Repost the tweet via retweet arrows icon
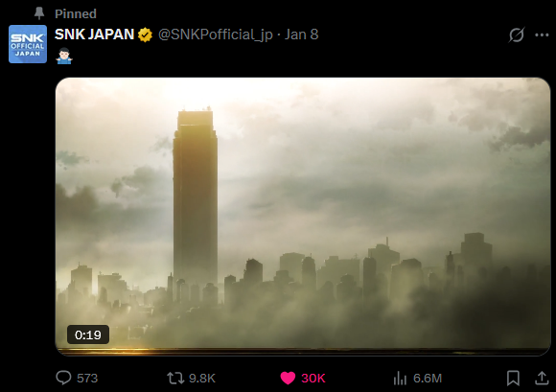This screenshot has width=556, height=392. coord(175,379)
